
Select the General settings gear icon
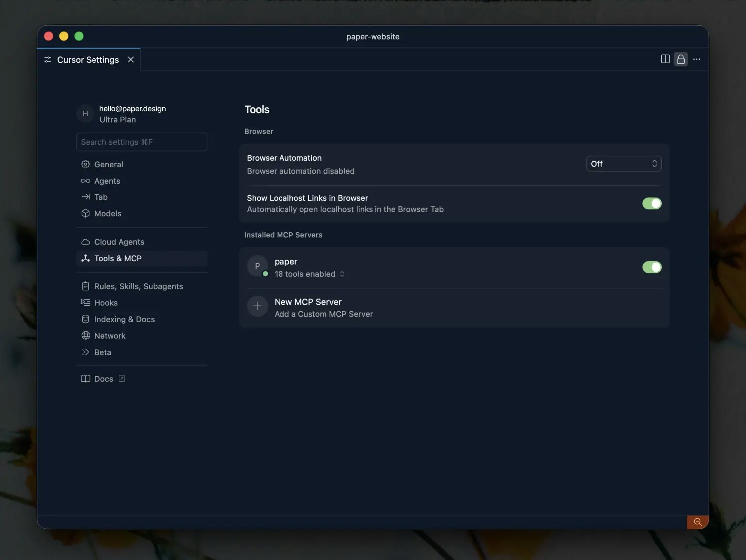(x=85, y=164)
